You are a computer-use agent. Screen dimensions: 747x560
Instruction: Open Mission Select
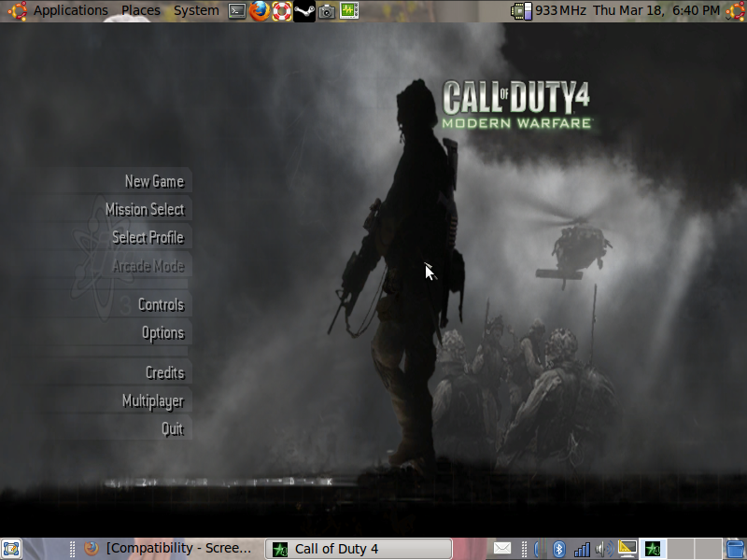[143, 210]
